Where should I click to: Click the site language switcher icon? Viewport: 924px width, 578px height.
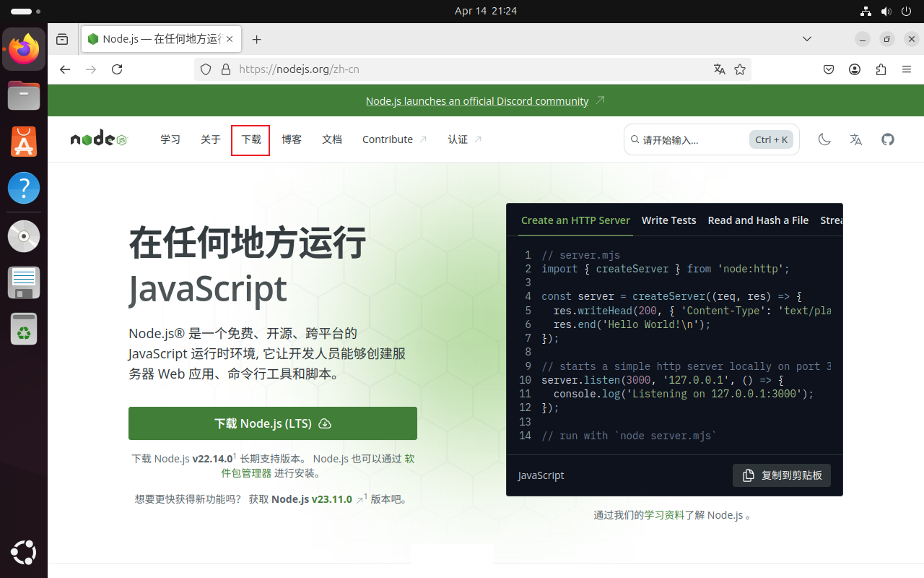coord(855,139)
